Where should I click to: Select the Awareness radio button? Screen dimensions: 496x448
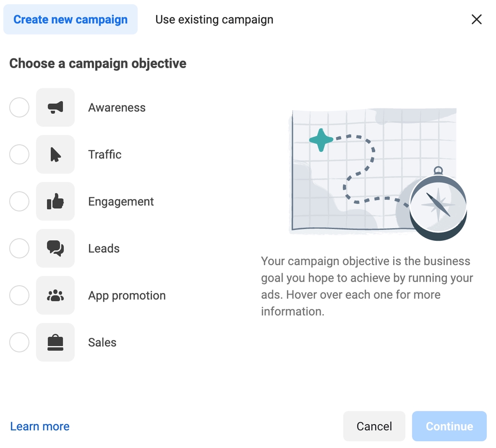19,107
